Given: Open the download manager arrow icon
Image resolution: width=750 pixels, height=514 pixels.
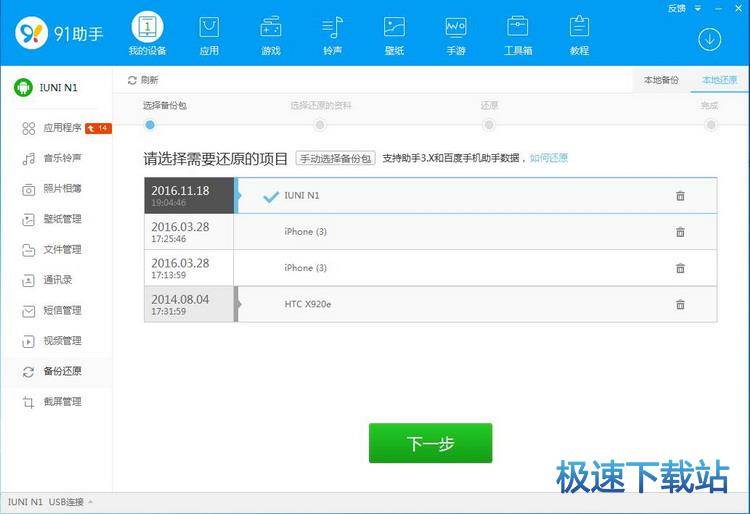Looking at the screenshot, I should (x=709, y=39).
